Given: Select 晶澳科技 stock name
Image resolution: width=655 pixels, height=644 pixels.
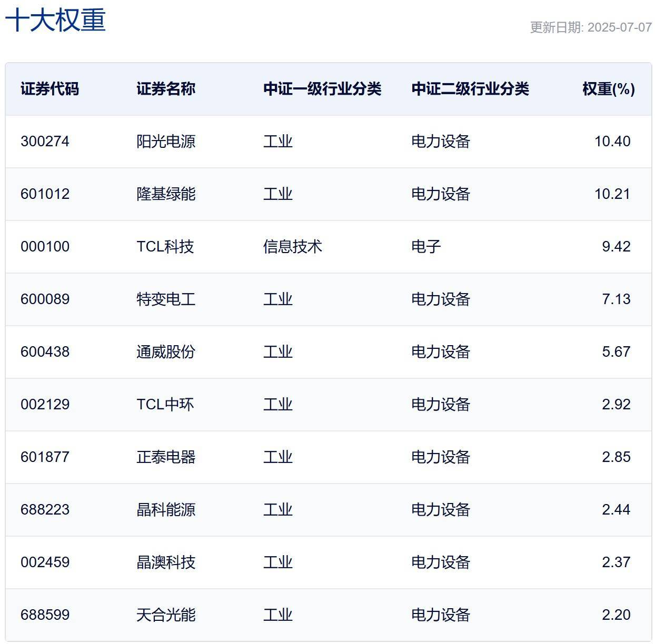Looking at the screenshot, I should point(166,562).
